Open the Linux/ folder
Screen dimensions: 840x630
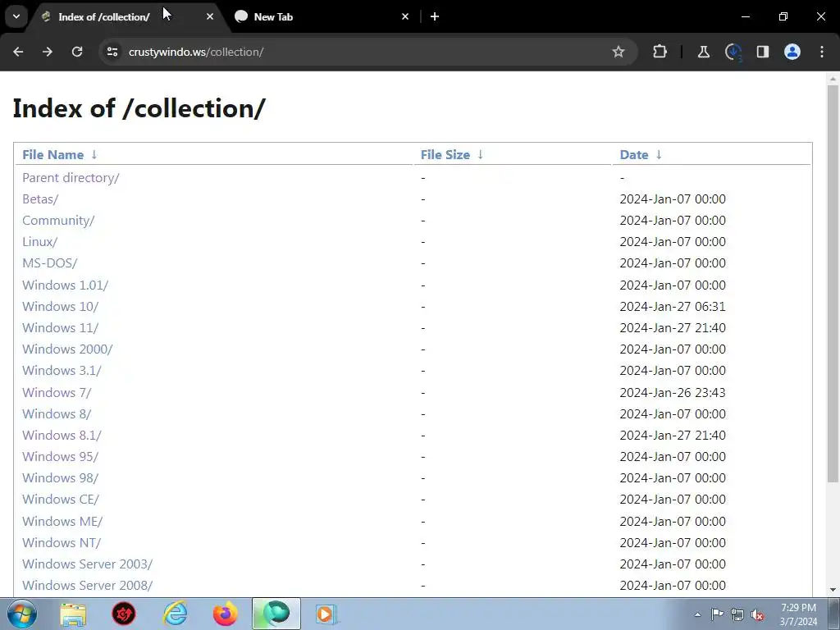39,242
